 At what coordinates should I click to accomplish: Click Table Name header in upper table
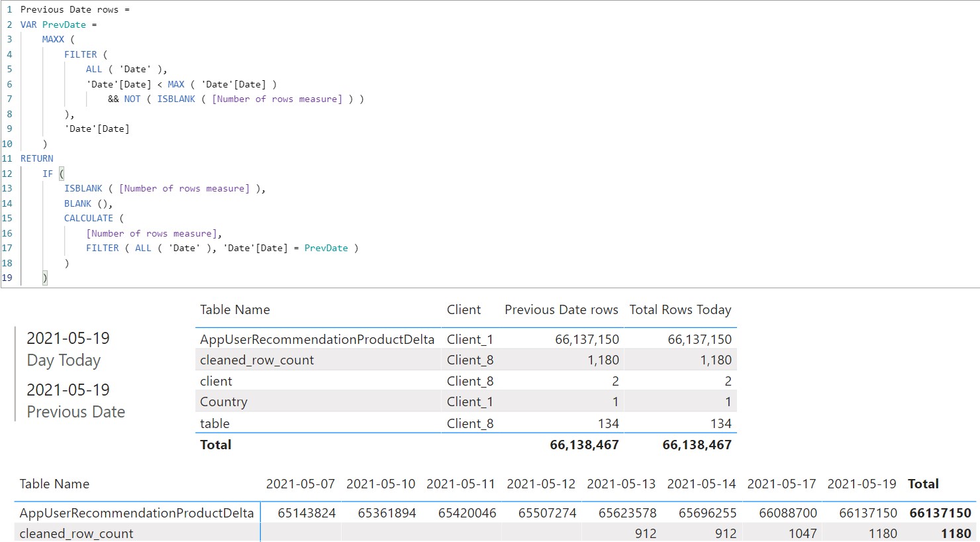(235, 309)
